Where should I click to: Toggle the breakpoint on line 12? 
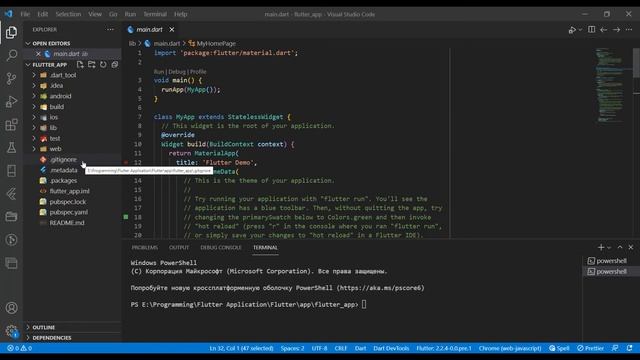coord(126,162)
